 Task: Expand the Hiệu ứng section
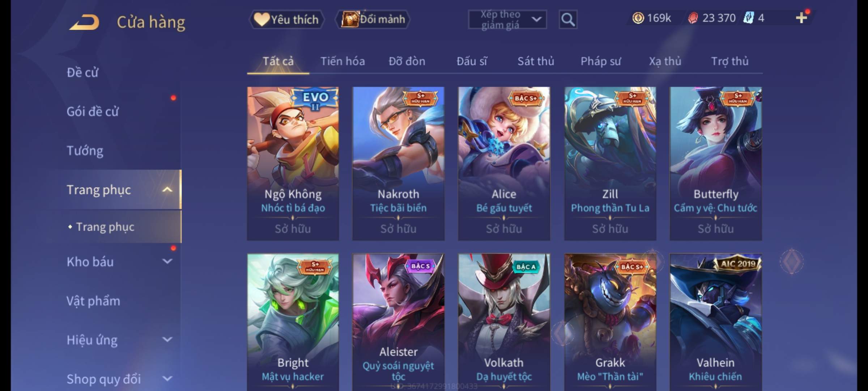tap(167, 340)
